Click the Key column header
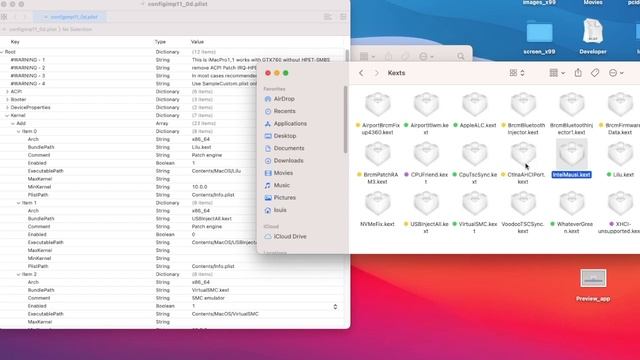Image resolution: width=640 pixels, height=360 pixels. [15, 42]
